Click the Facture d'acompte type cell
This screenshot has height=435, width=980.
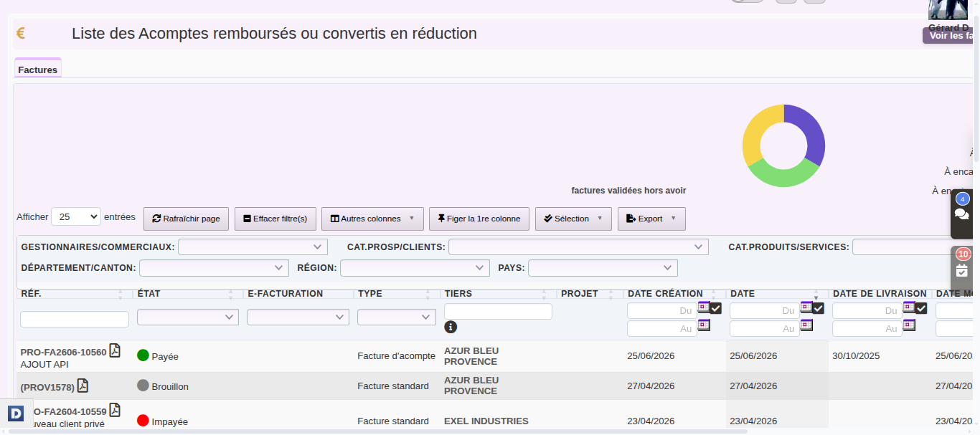pyautogui.click(x=396, y=355)
